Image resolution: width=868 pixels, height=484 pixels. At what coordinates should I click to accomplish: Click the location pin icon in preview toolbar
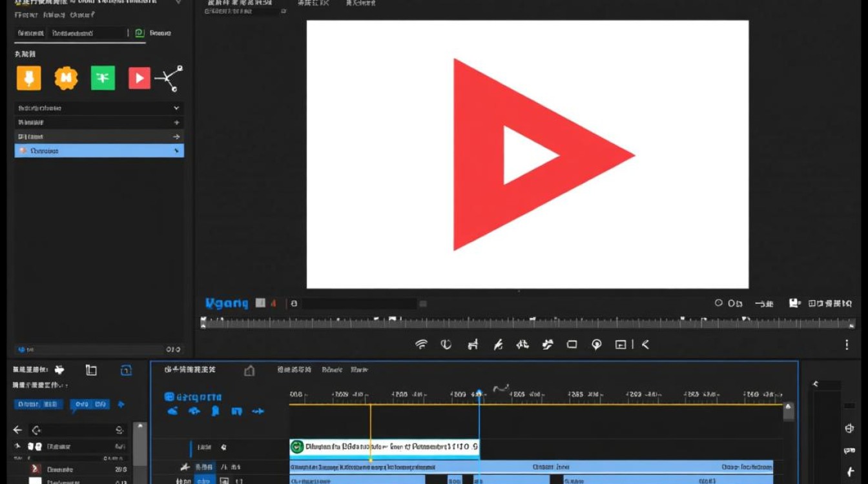(597, 345)
